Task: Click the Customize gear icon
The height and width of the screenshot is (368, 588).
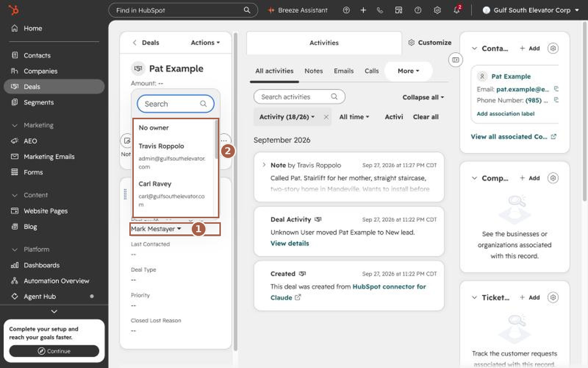Action: (412, 43)
